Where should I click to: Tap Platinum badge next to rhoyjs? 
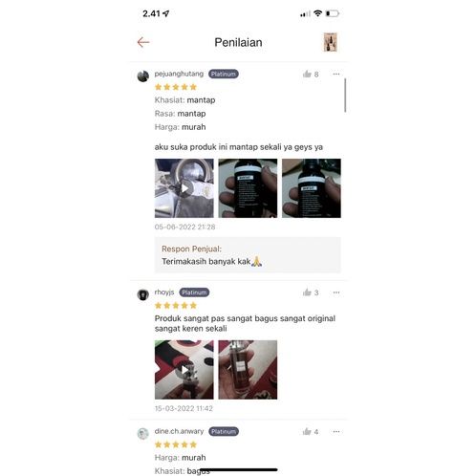[194, 292]
